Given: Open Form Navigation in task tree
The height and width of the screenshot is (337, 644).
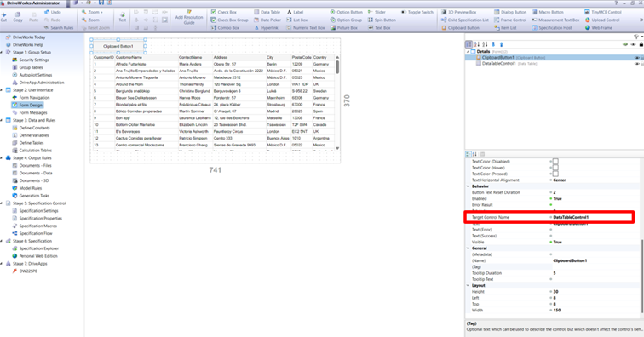Looking at the screenshot, I should tap(31, 98).
